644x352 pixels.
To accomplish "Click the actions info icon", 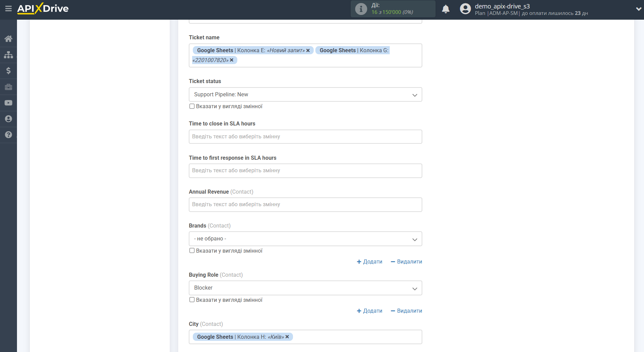I will coord(361,9).
